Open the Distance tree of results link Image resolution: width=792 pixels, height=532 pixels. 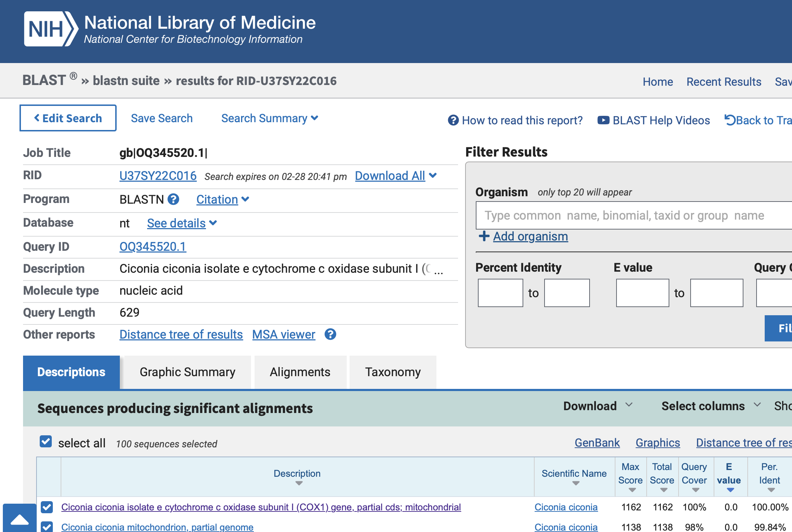[181, 334]
